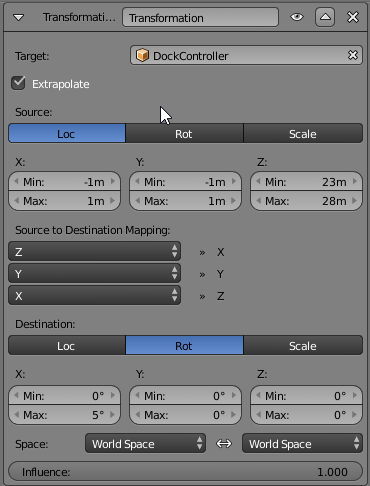Click Destination X Max field showing 5°

(x=64, y=415)
